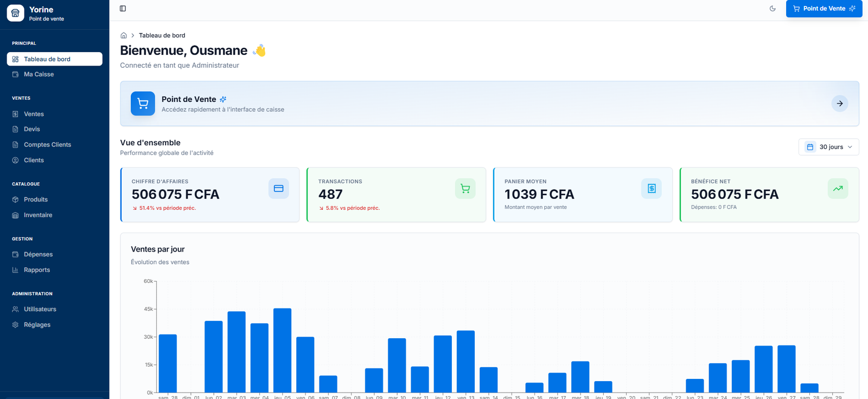Click the blue cart icon in banner

click(x=143, y=104)
